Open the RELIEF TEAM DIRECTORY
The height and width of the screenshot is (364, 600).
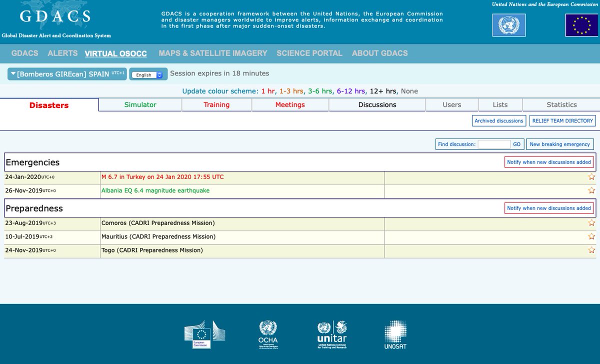[562, 120]
